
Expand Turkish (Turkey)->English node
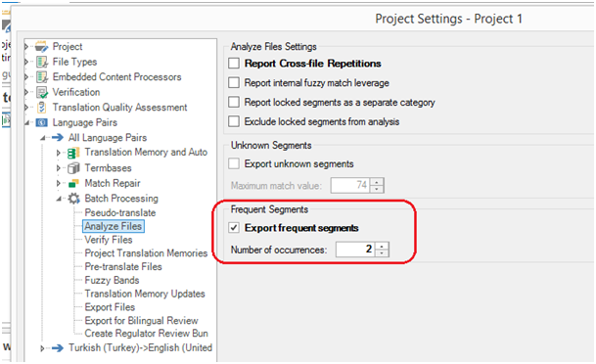(42, 348)
